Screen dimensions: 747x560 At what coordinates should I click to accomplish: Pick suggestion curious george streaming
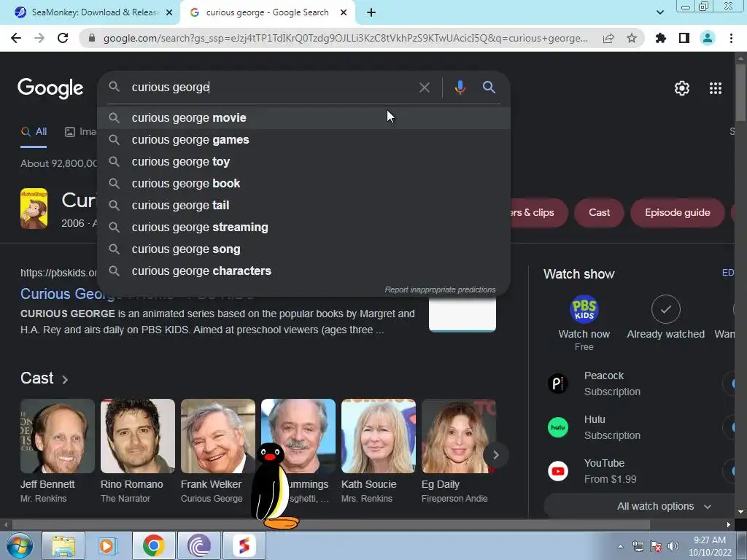click(303, 227)
